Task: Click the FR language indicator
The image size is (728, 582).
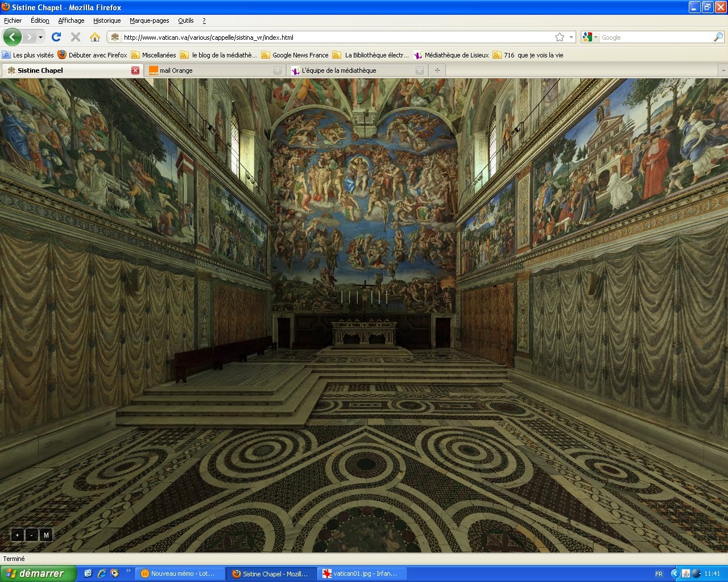Action: [659, 574]
